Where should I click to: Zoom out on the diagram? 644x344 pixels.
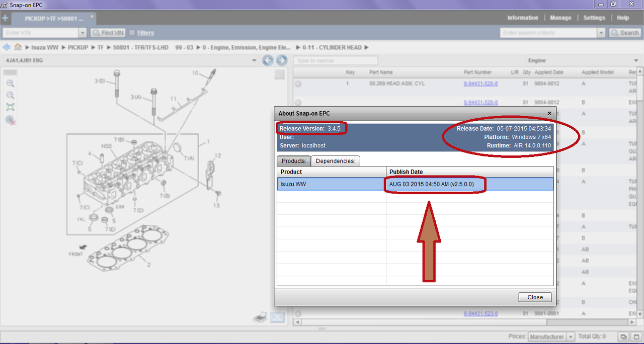[x=10, y=96]
